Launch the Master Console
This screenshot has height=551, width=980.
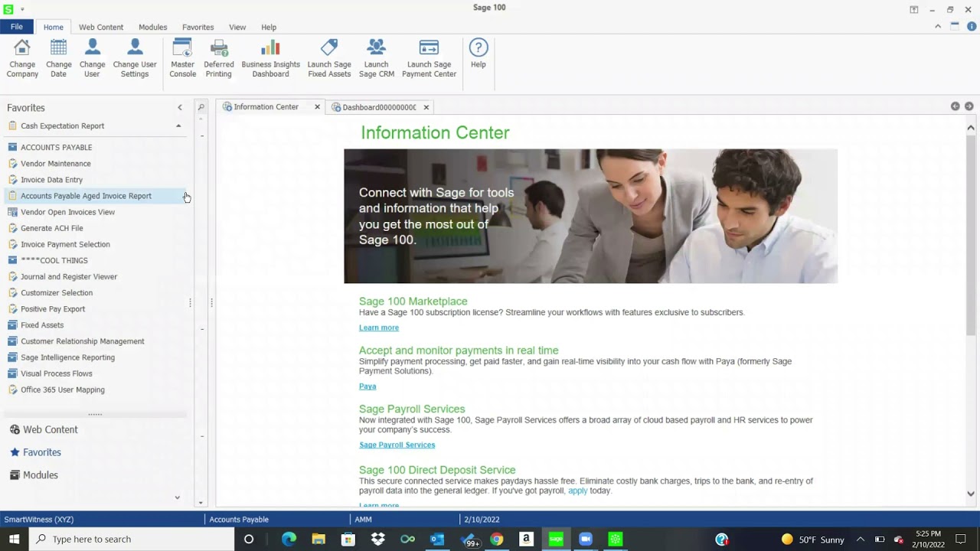pos(182,58)
